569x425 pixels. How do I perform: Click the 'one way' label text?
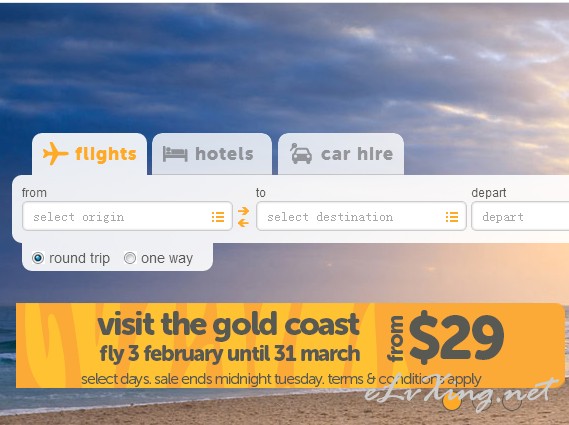click(167, 258)
